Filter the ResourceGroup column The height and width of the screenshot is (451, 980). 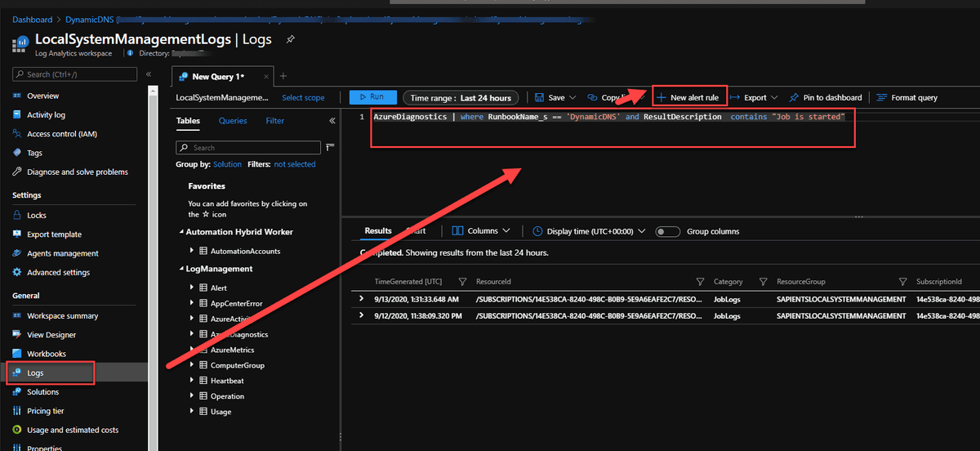[902, 281]
